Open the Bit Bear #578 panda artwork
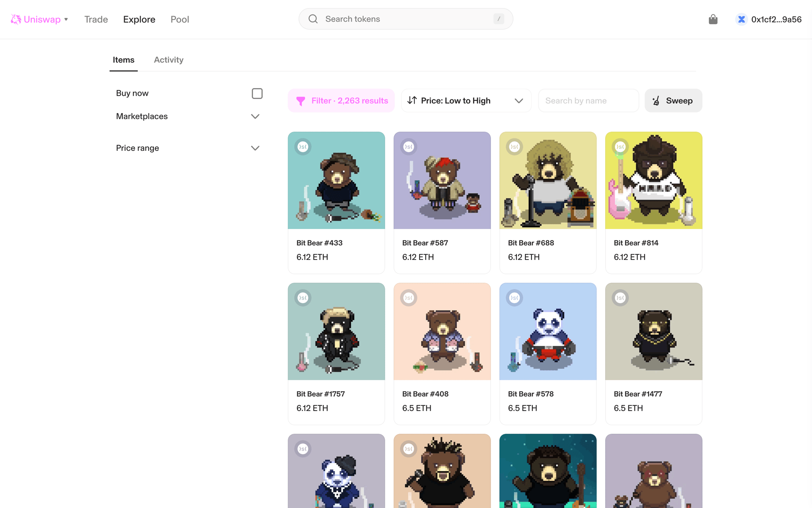Screen dimensions: 812x508 (548, 331)
